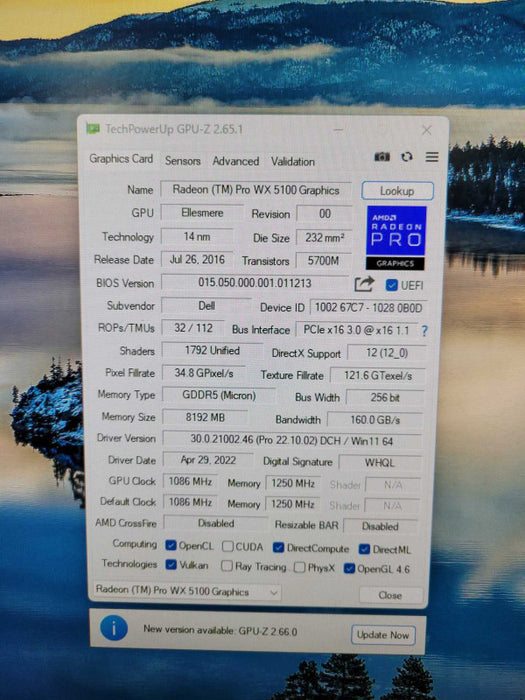Image resolution: width=525 pixels, height=700 pixels.
Task: Click the Lookup button
Action: (397, 191)
